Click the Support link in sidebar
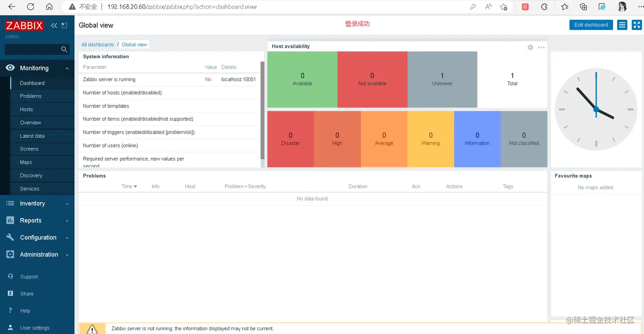Screen dimensions: 644x334 pos(29,277)
